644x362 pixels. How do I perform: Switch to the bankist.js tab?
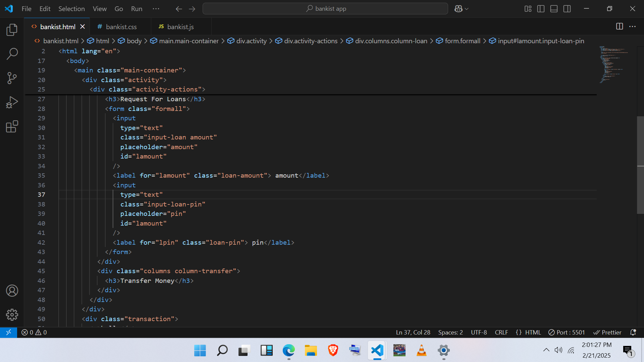coord(180,26)
